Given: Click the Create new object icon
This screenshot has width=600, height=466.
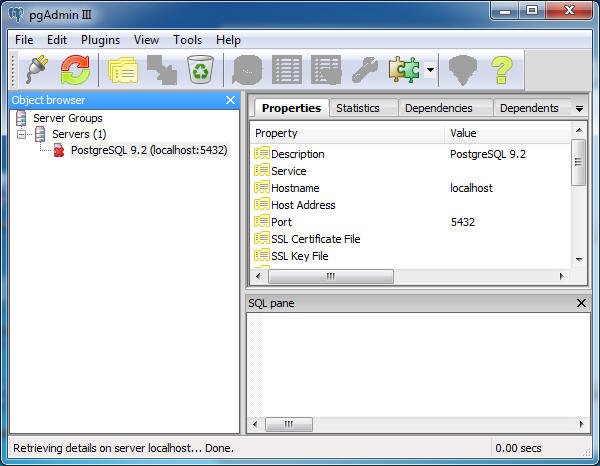Looking at the screenshot, I should (x=162, y=70).
